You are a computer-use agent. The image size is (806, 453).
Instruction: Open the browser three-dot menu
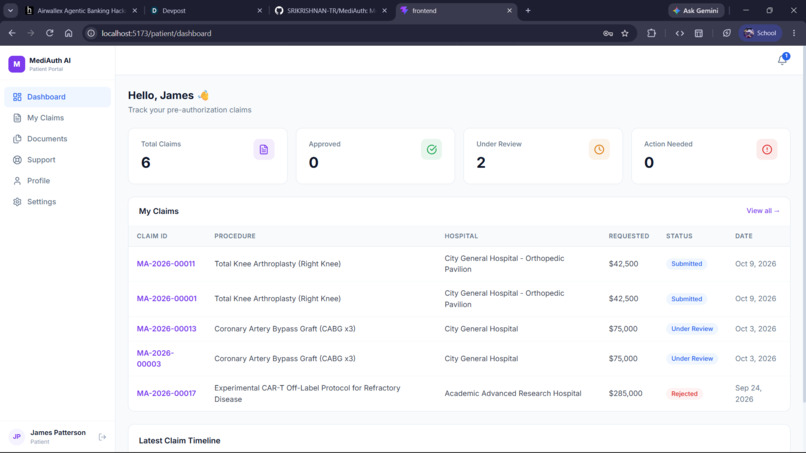794,33
